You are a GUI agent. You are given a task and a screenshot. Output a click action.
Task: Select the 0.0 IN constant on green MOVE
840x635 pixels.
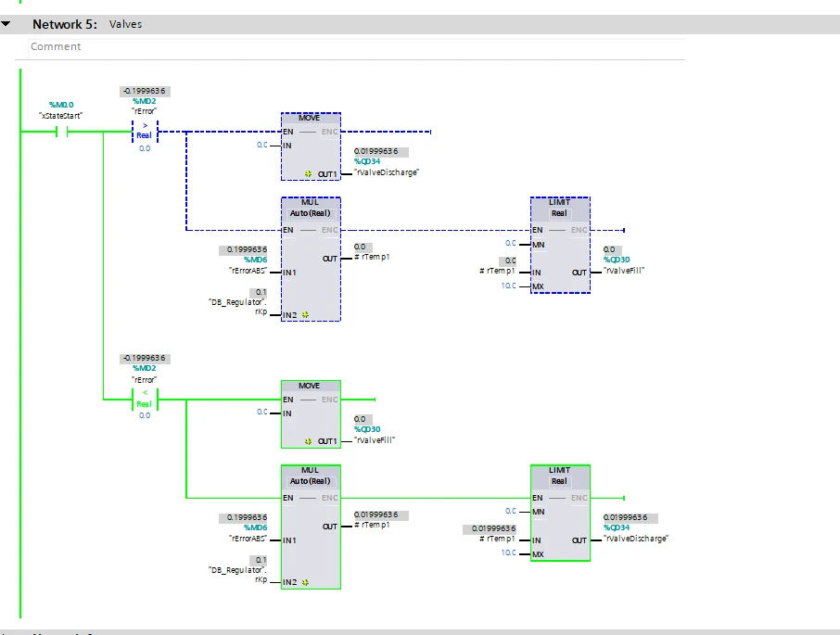[x=261, y=412]
